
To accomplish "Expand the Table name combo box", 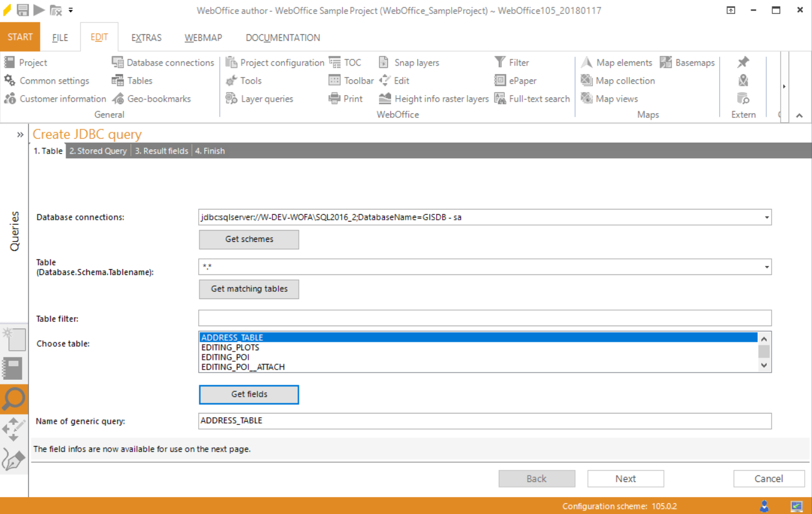I will 766,267.
